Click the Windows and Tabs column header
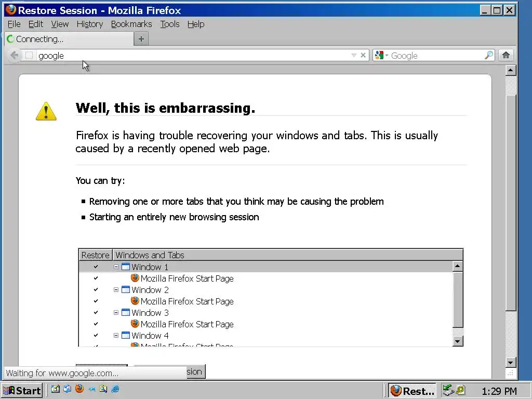 point(287,255)
